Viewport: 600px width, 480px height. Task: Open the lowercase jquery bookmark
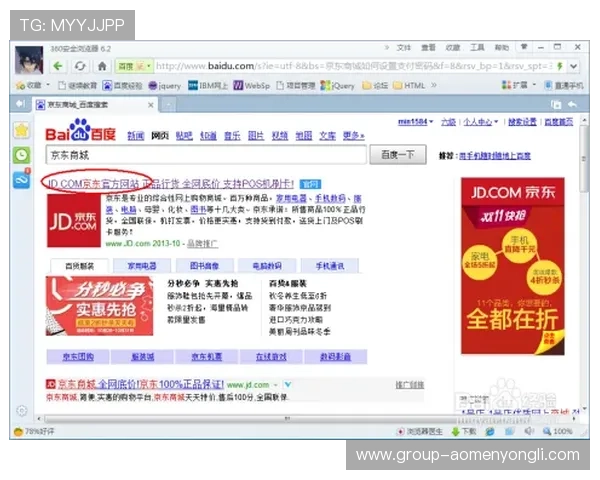pyautogui.click(x=165, y=86)
